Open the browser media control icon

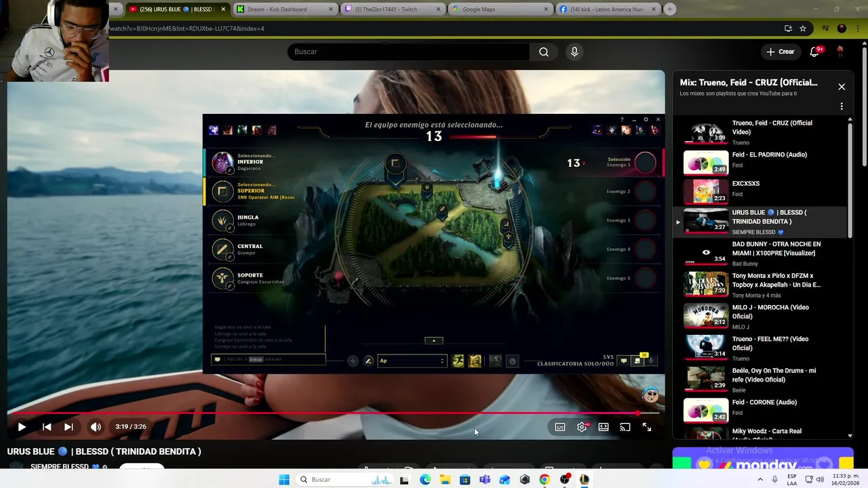(825, 28)
